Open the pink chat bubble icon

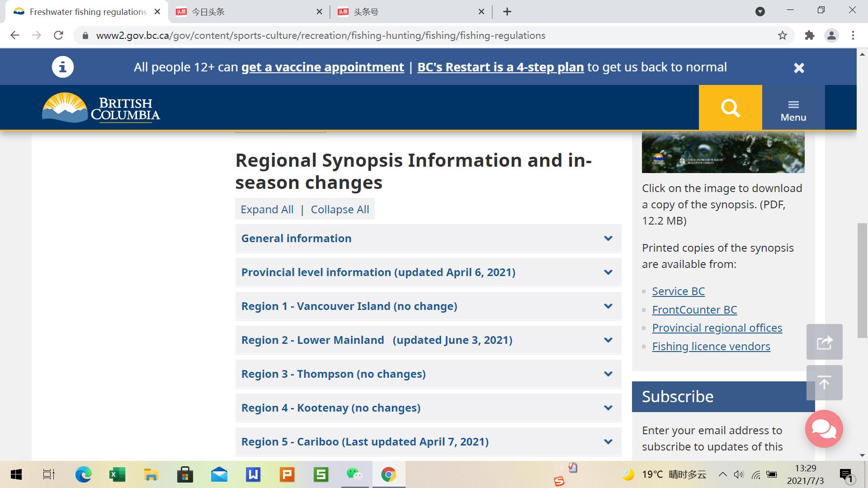click(824, 429)
